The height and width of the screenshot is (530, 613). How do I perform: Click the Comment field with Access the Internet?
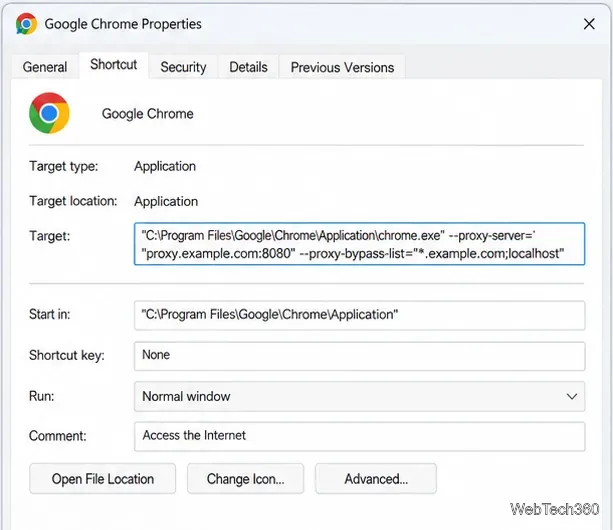pos(359,436)
